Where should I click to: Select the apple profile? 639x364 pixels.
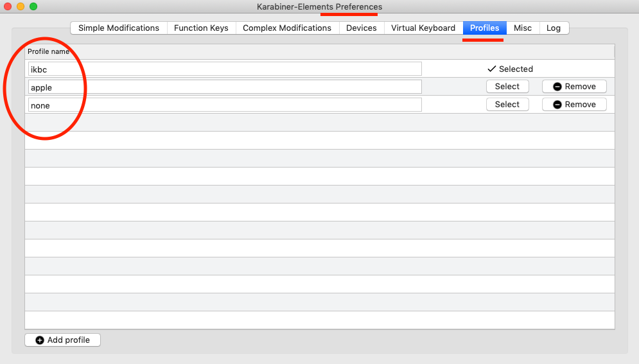coord(507,86)
